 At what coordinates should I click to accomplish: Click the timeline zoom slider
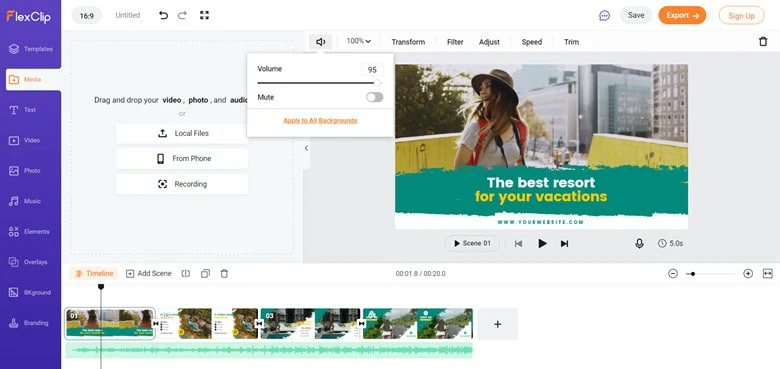tap(712, 274)
